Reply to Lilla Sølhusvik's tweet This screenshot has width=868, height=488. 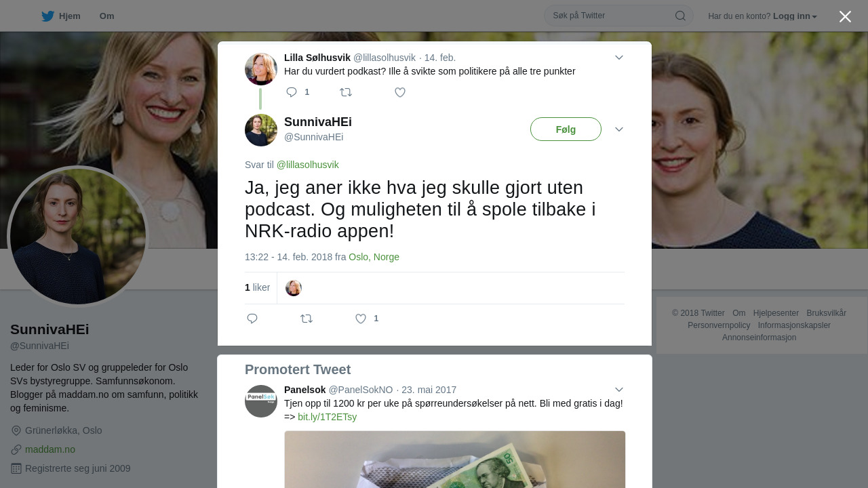click(292, 92)
